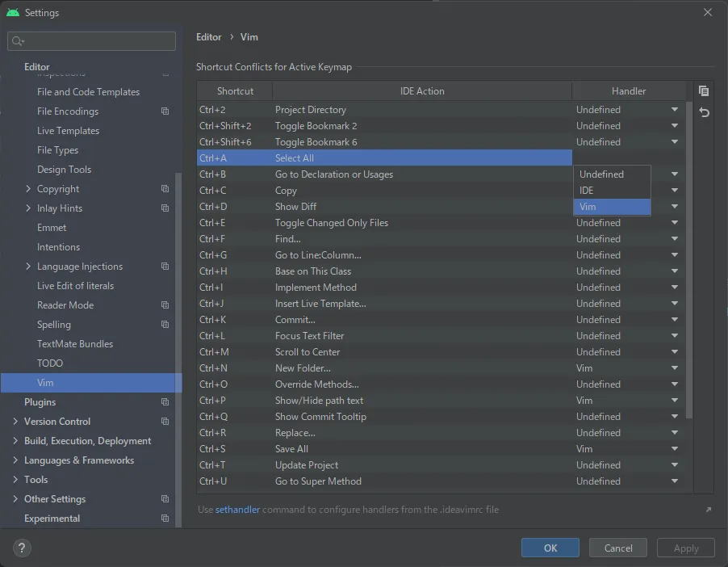
Task: Click the project-level icon beside Version Control
Action: (165, 422)
